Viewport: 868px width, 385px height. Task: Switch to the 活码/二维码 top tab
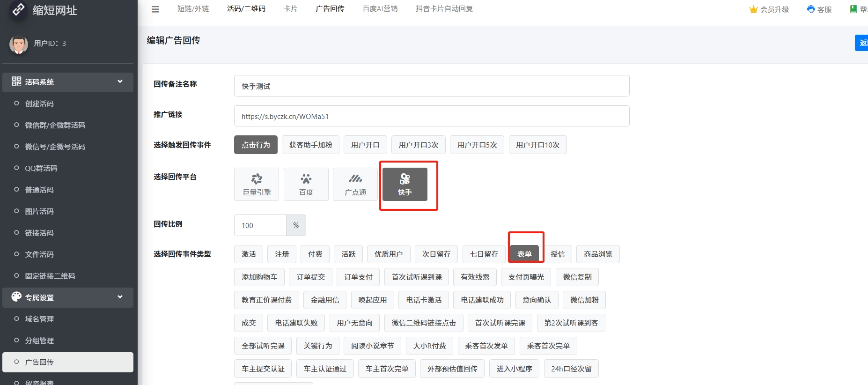246,9
